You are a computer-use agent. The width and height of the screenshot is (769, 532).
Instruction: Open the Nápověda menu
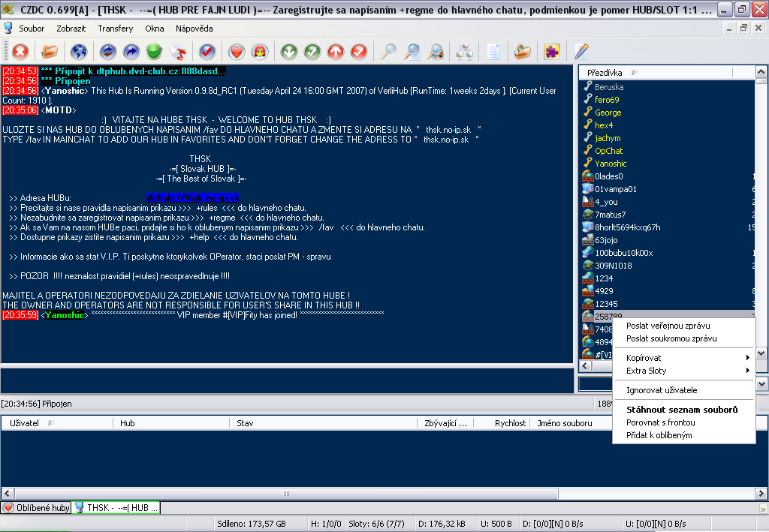pyautogui.click(x=194, y=29)
